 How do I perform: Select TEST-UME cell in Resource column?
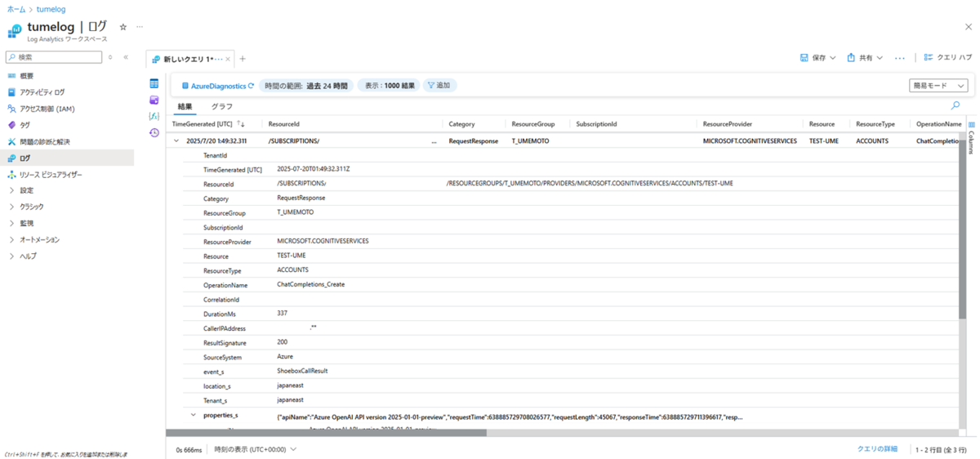pos(822,141)
